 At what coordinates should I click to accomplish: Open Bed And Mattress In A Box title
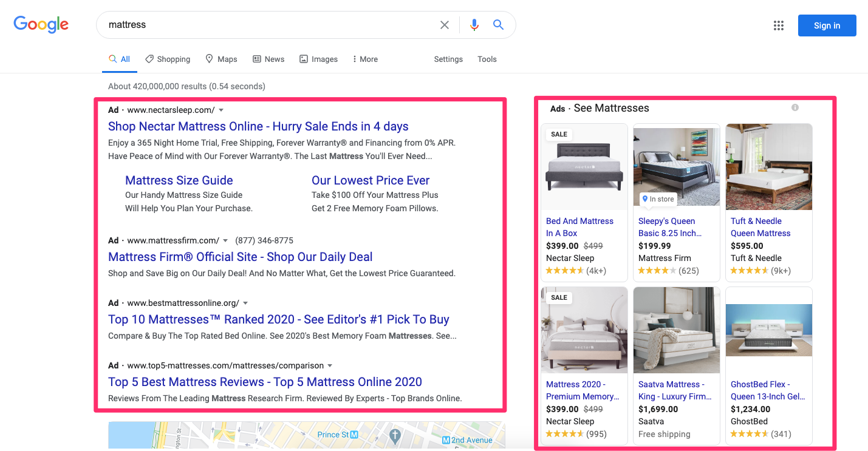click(579, 227)
